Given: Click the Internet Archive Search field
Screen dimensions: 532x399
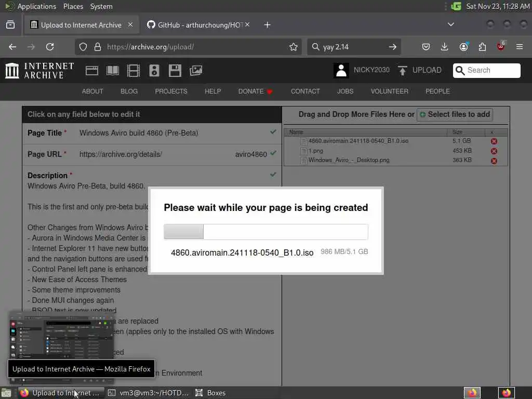Looking at the screenshot, I should click(486, 70).
